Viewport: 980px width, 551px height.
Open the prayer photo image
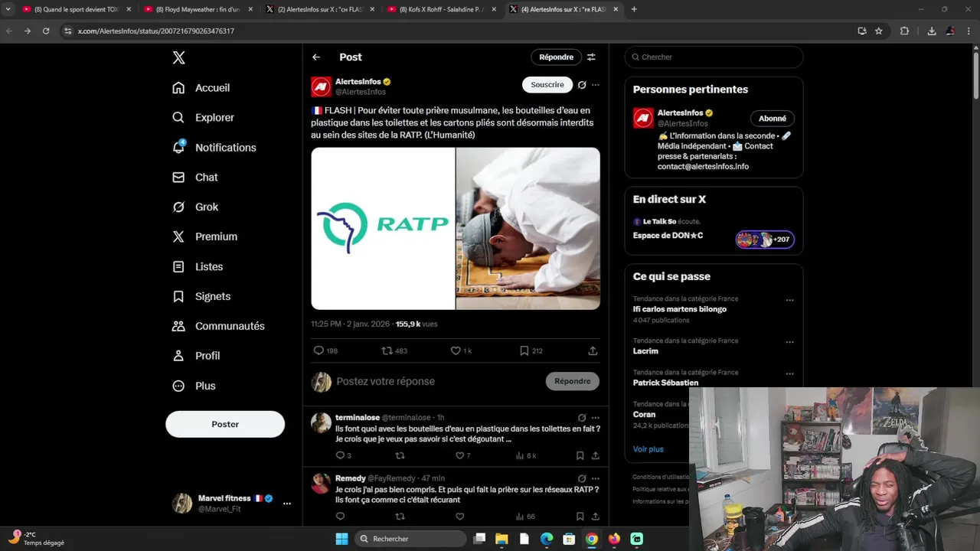(x=528, y=228)
